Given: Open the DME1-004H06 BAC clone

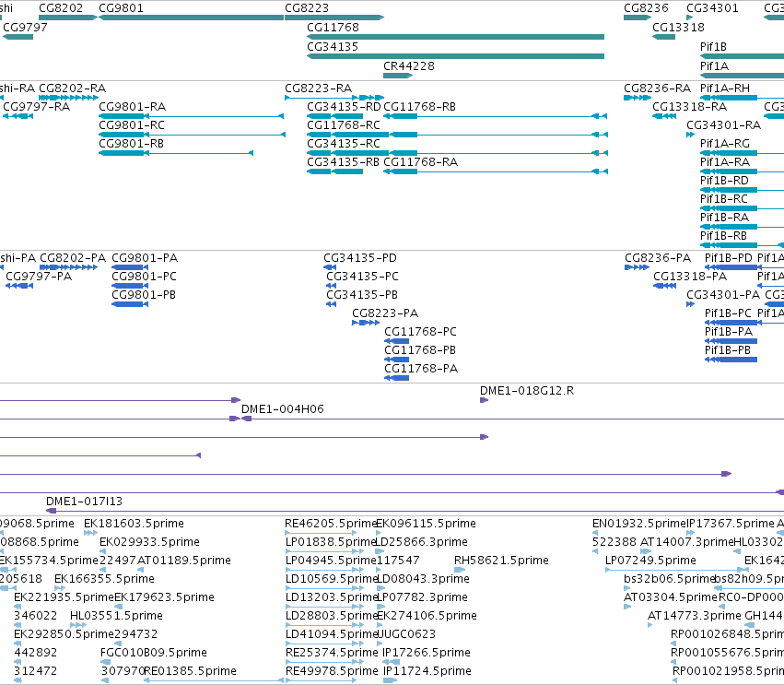Looking at the screenshot, I should (x=512, y=419).
